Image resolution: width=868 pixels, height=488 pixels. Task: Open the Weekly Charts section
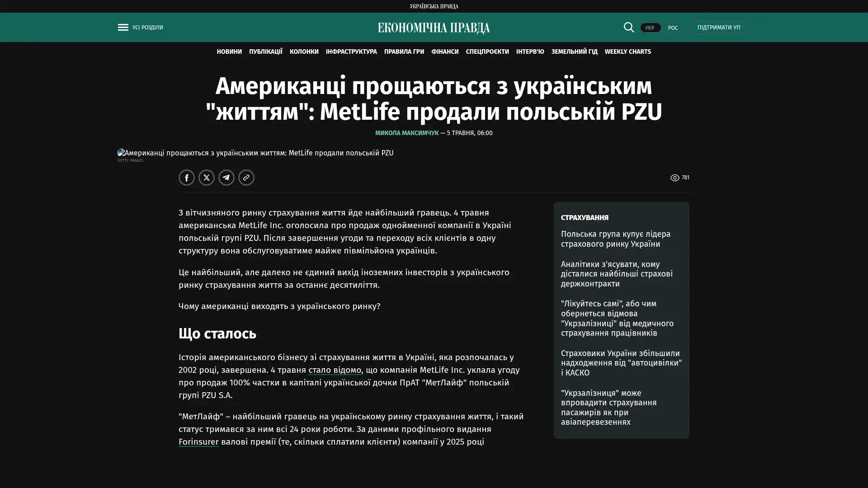click(628, 52)
